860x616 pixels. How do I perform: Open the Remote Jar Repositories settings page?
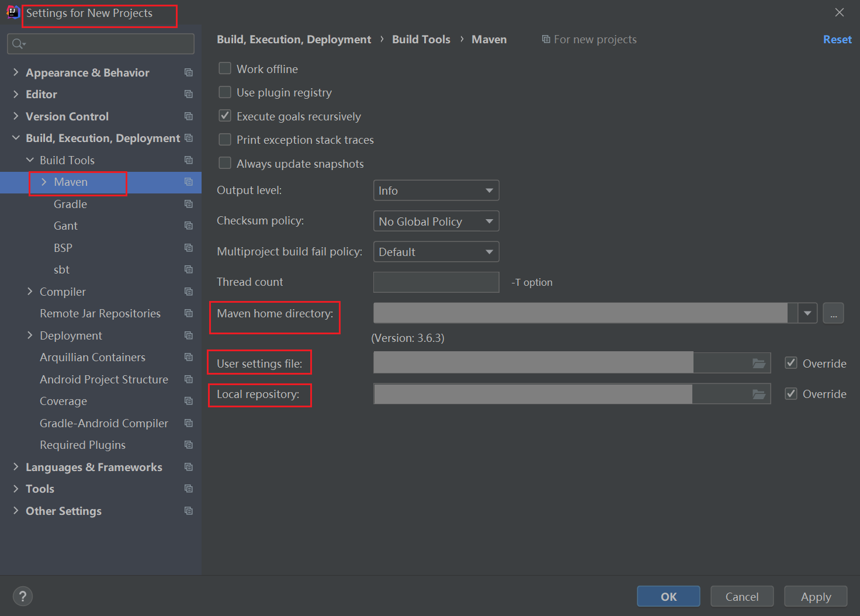[100, 313]
